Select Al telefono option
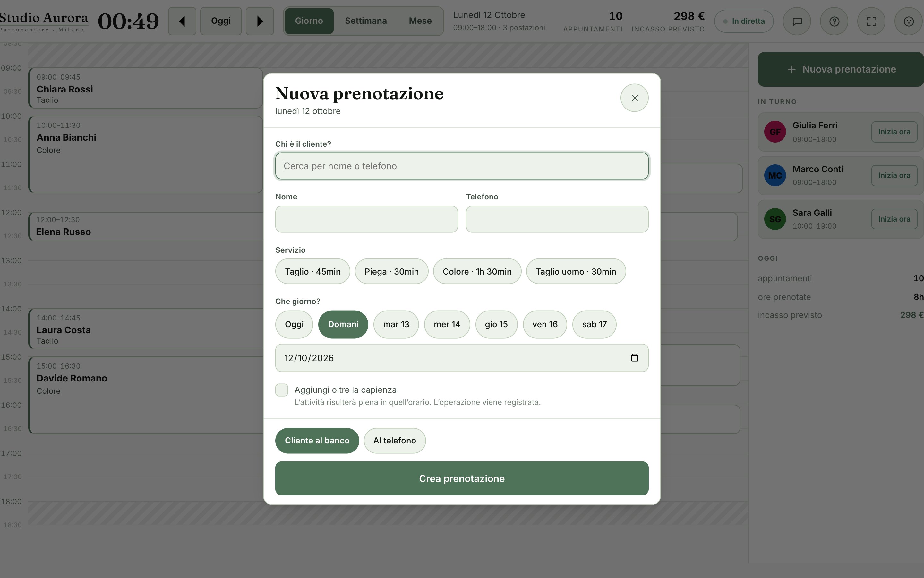This screenshot has height=578, width=924. [x=395, y=441]
